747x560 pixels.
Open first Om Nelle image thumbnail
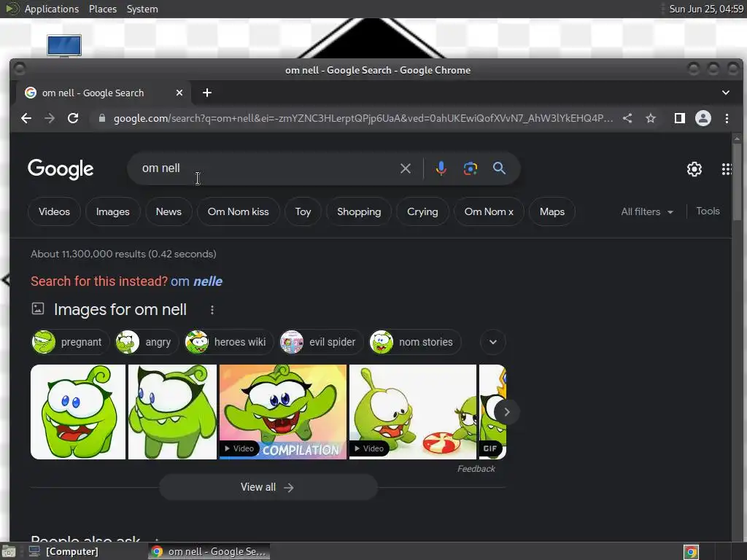pyautogui.click(x=78, y=412)
